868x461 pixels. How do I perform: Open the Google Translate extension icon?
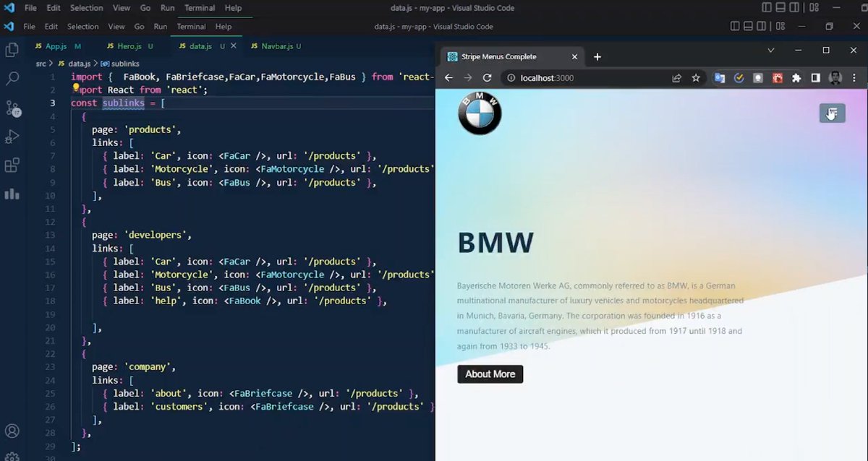(720, 78)
